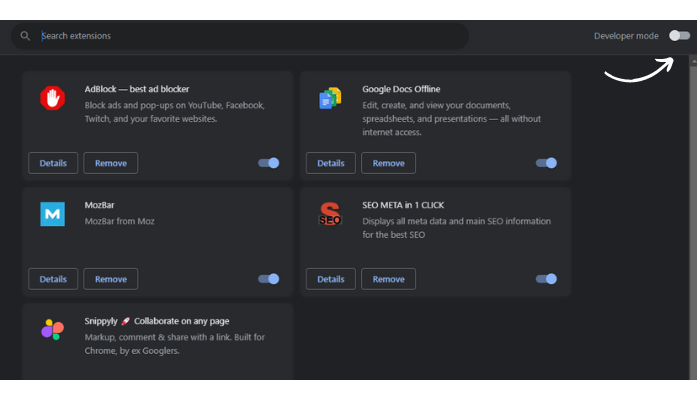This screenshot has height=400, width=700.
Task: Switch off the MozBar extension
Action: coord(269,279)
